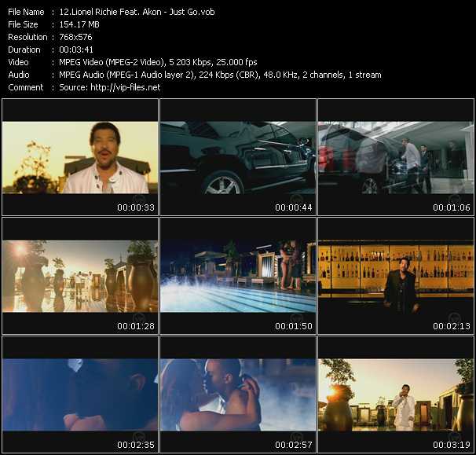Click the timestamp '00:01:28'
Image resolution: width=476 pixels, height=455 pixels.
click(136, 326)
